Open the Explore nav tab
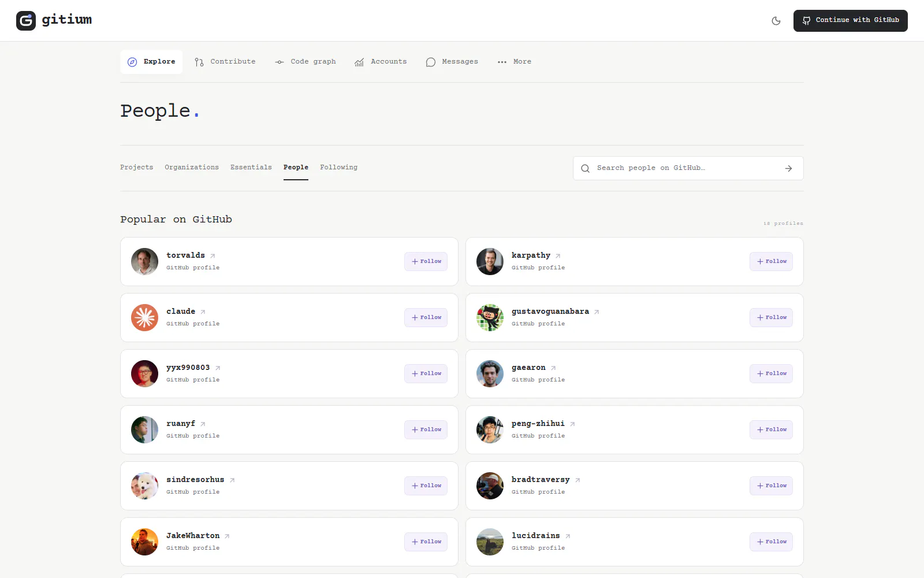This screenshot has height=578, width=924. pyautogui.click(x=151, y=62)
